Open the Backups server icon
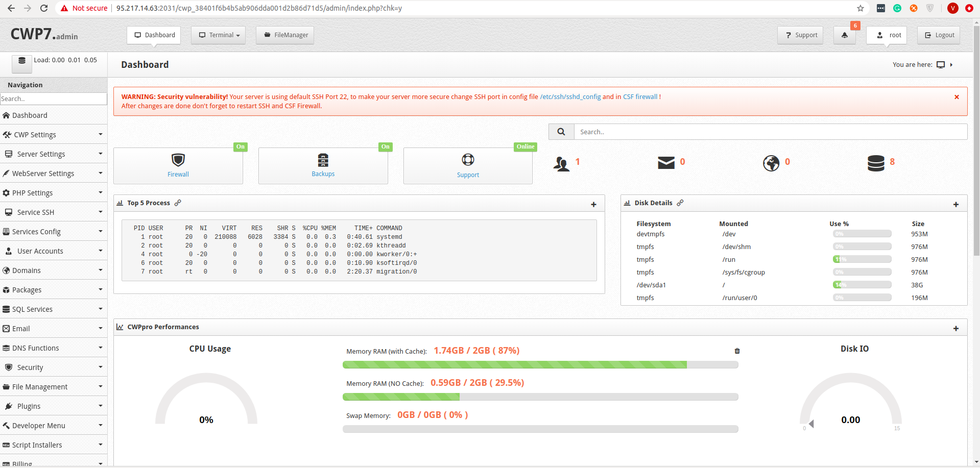 [x=323, y=160]
